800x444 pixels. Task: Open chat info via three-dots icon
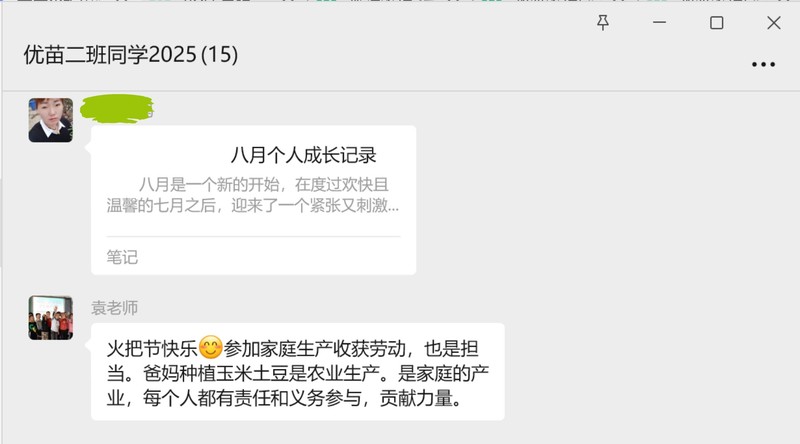763,64
